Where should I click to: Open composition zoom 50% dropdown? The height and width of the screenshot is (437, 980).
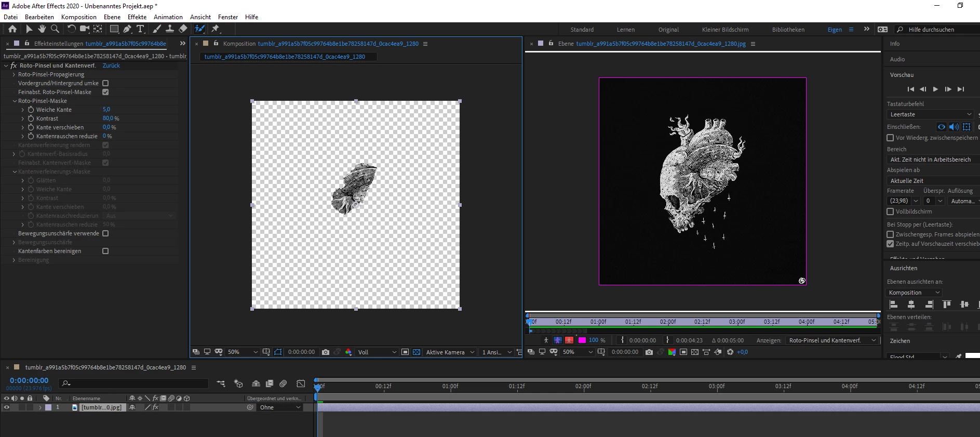pos(243,352)
